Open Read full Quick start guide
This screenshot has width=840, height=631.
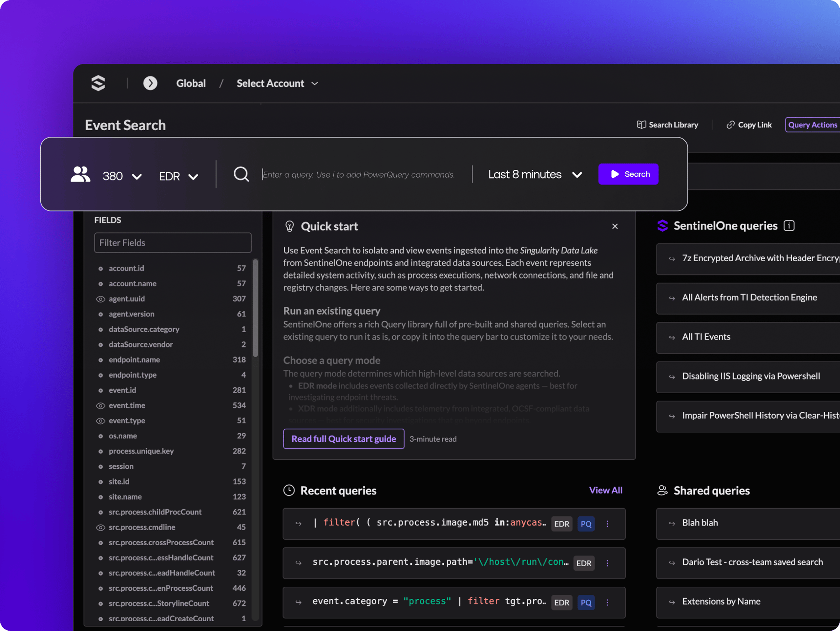tap(344, 439)
